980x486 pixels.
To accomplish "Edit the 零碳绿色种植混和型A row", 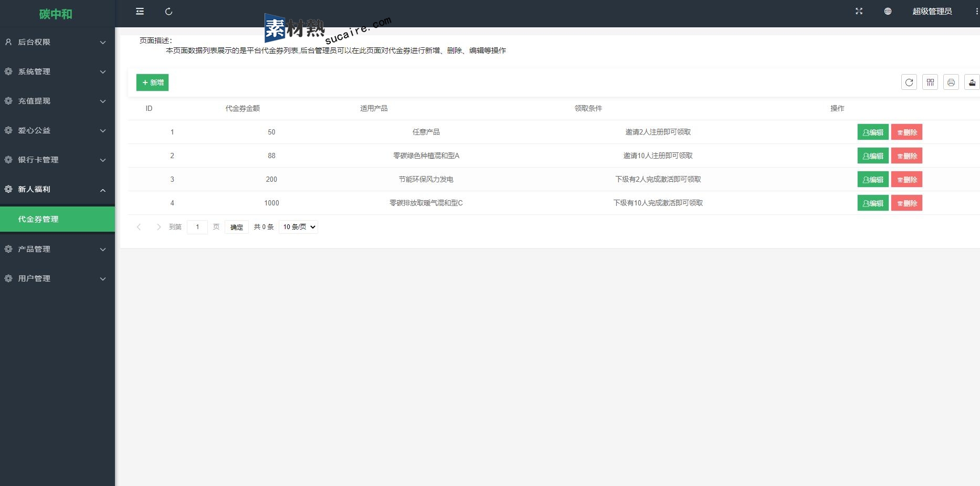I will click(873, 156).
